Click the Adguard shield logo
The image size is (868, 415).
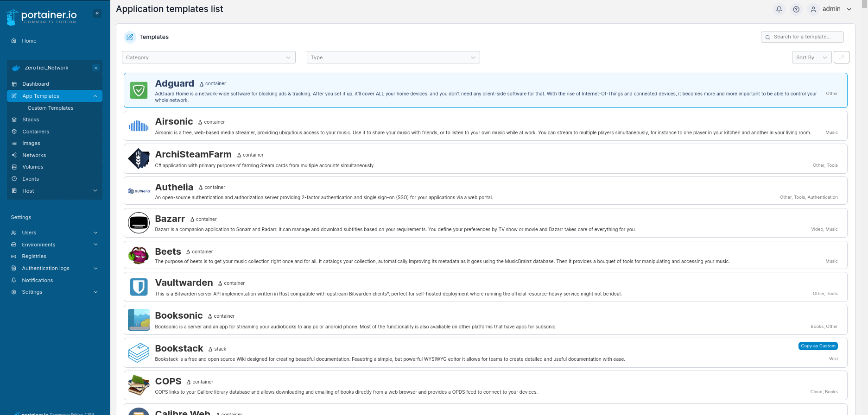point(139,90)
